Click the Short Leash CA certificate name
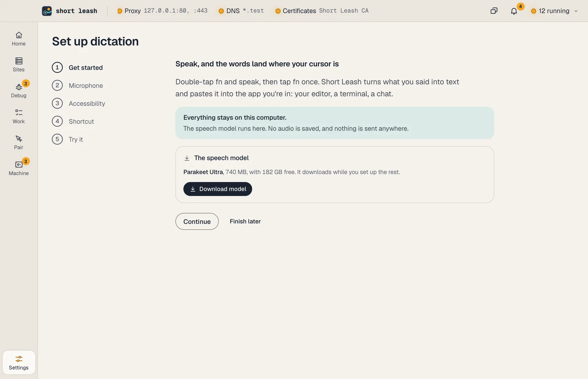 [x=344, y=11]
